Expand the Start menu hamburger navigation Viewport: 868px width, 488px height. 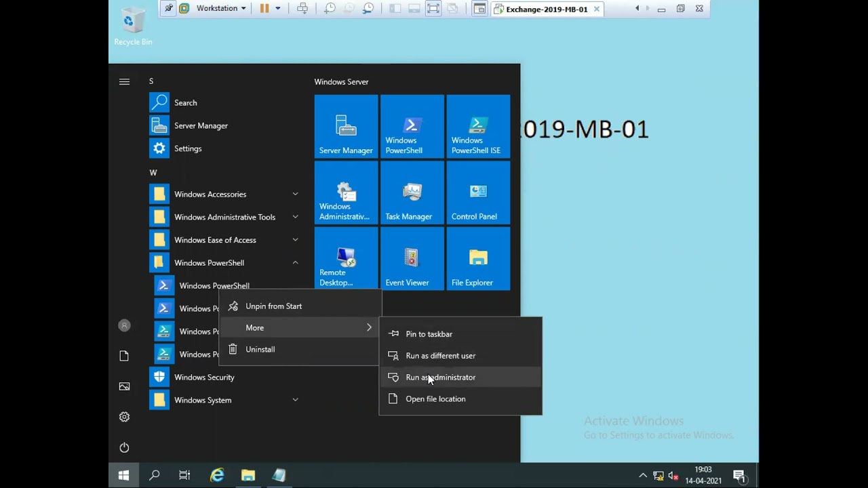tap(124, 81)
